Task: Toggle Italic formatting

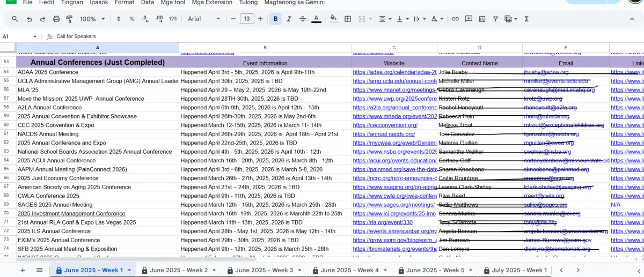Action: point(289,19)
